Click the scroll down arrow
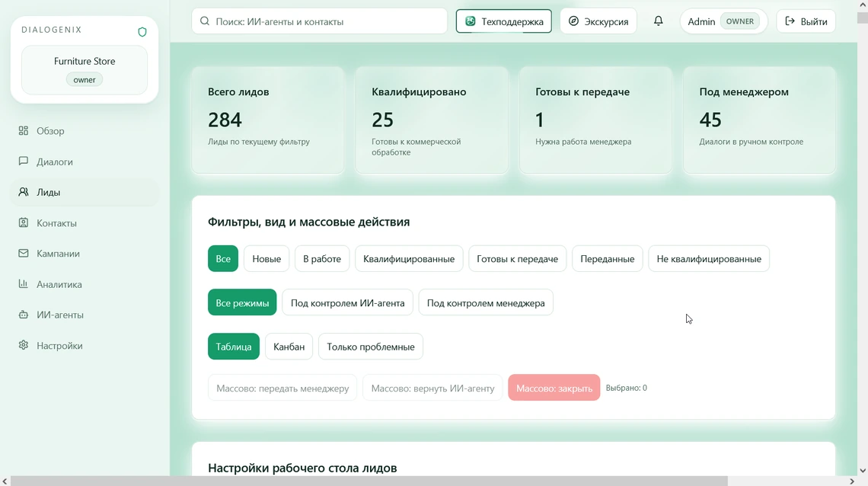The height and width of the screenshot is (486, 868). pos(863,471)
